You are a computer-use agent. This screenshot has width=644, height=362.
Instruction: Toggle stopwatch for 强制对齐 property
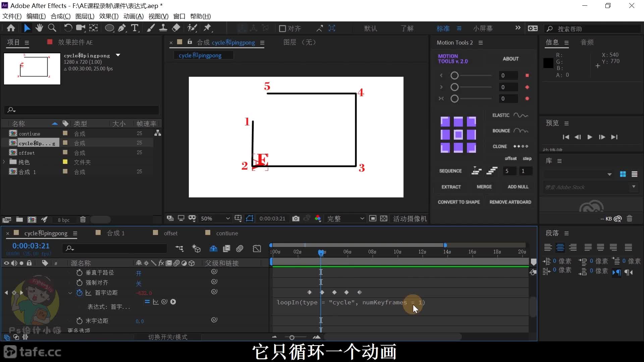pos(79,283)
